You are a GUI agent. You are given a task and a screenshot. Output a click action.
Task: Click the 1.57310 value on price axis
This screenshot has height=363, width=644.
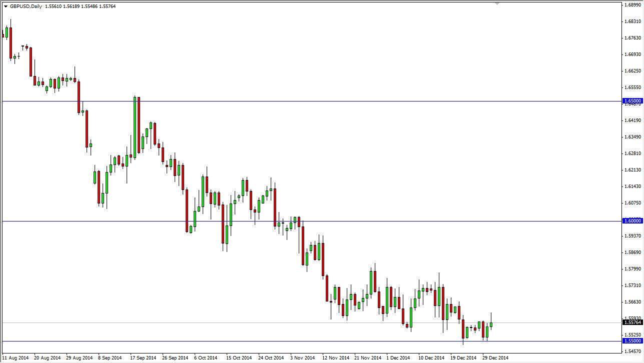pos(633,285)
